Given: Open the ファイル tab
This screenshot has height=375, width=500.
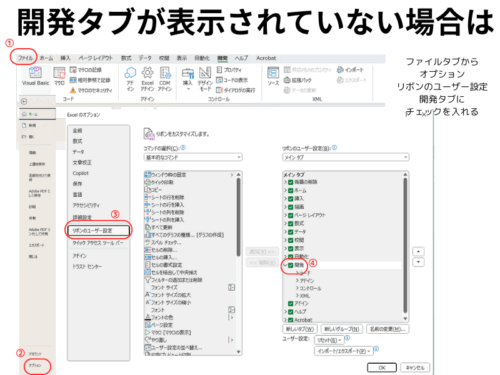Looking at the screenshot, I should pyautogui.click(x=25, y=58).
